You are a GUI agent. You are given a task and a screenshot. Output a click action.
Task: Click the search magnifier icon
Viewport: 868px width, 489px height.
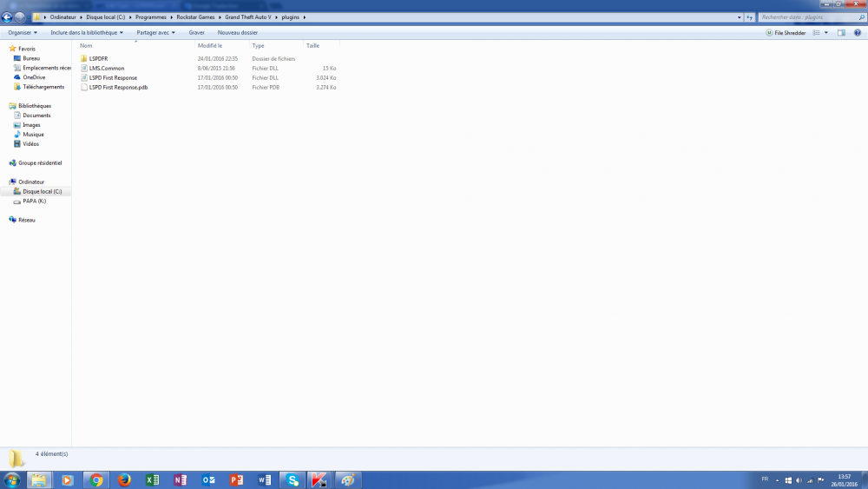861,17
